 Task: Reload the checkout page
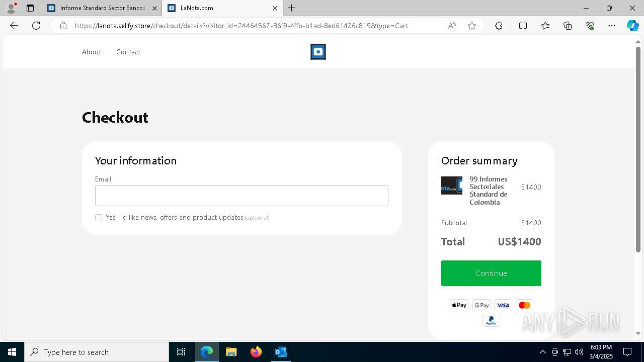36,26
